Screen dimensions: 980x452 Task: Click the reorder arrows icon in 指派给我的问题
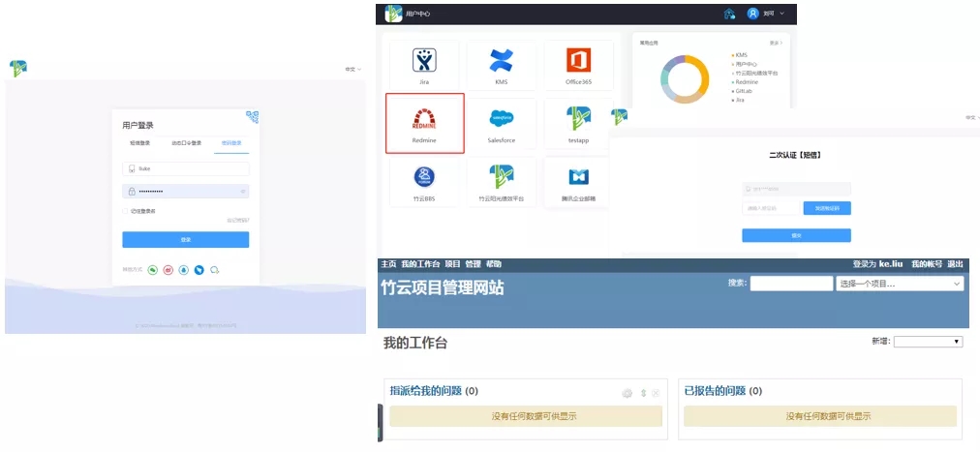[643, 393]
